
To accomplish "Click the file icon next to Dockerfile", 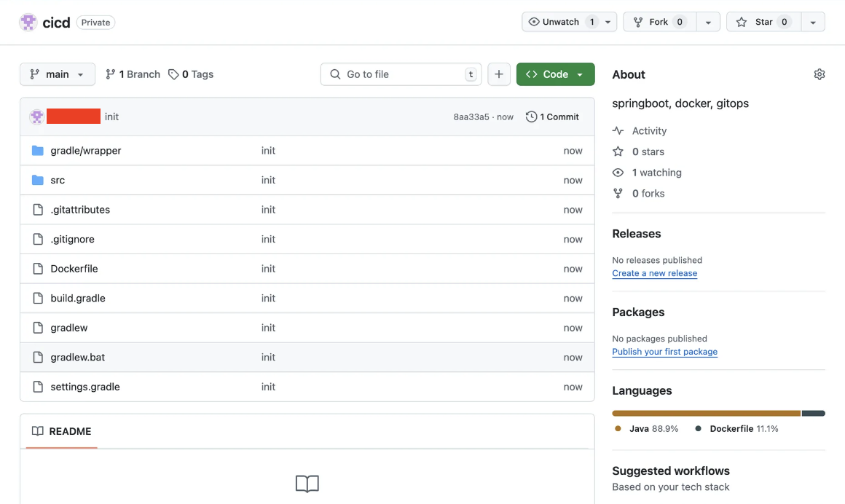I will click(x=38, y=269).
